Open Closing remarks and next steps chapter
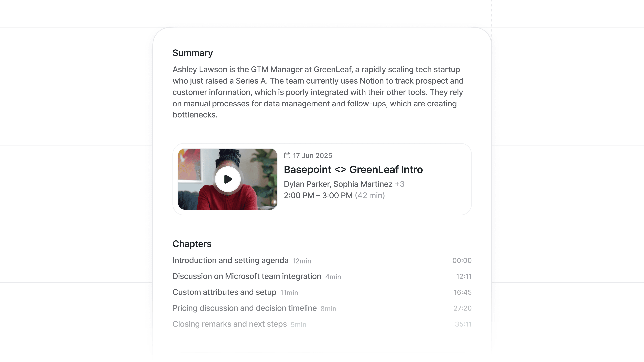 click(x=322, y=324)
